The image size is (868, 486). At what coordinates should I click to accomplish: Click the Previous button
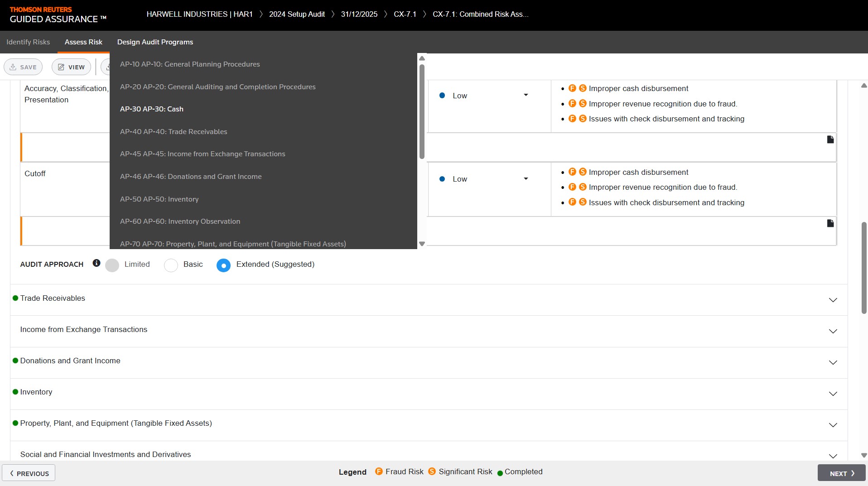click(x=29, y=473)
